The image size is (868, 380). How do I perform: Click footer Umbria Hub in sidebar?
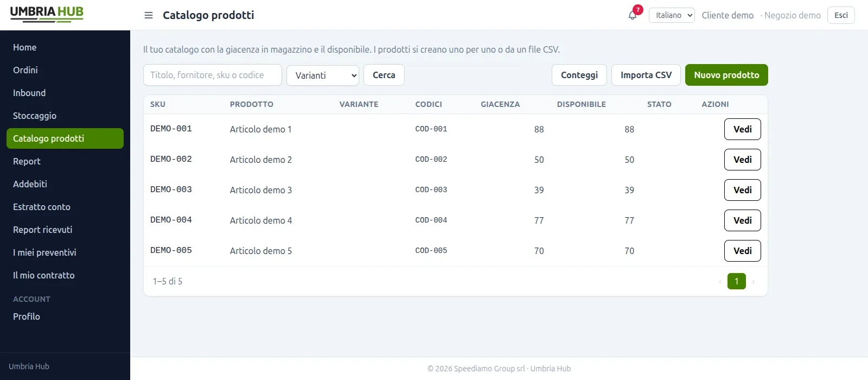pos(29,366)
